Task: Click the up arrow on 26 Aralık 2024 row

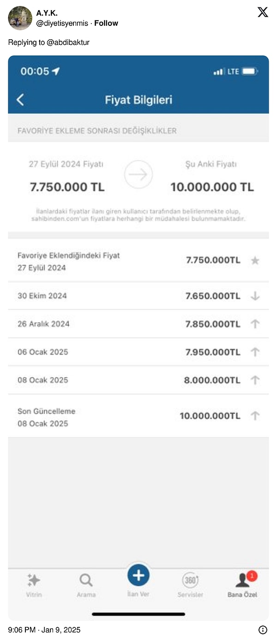Action: coord(255,324)
